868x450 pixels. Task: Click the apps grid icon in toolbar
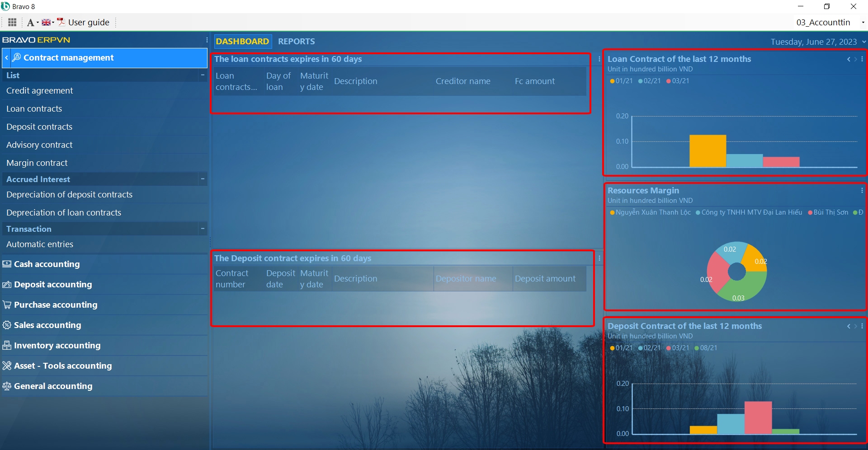point(12,22)
